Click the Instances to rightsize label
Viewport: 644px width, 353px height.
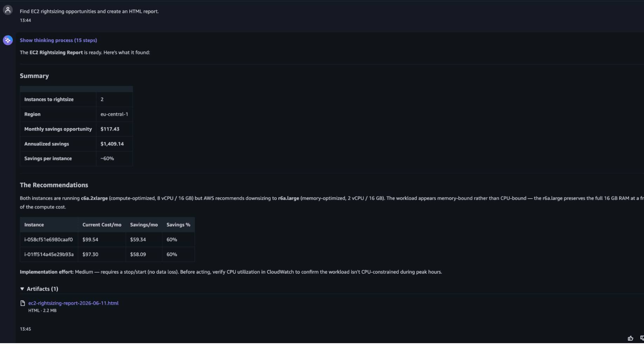(x=49, y=100)
